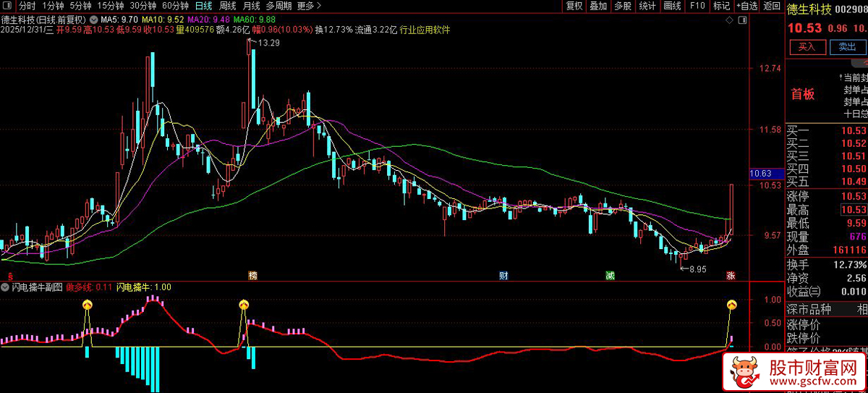Viewport: 868px width, 393px height.
Task: Select the 5分钟 period
Action: [81, 6]
